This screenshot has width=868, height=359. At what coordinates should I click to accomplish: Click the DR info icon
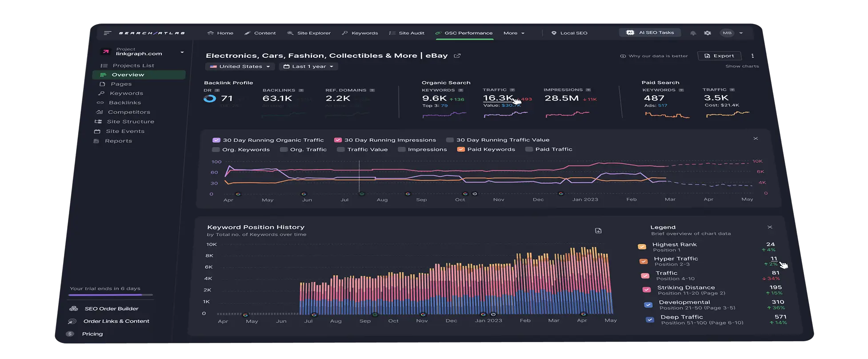pyautogui.click(x=217, y=90)
